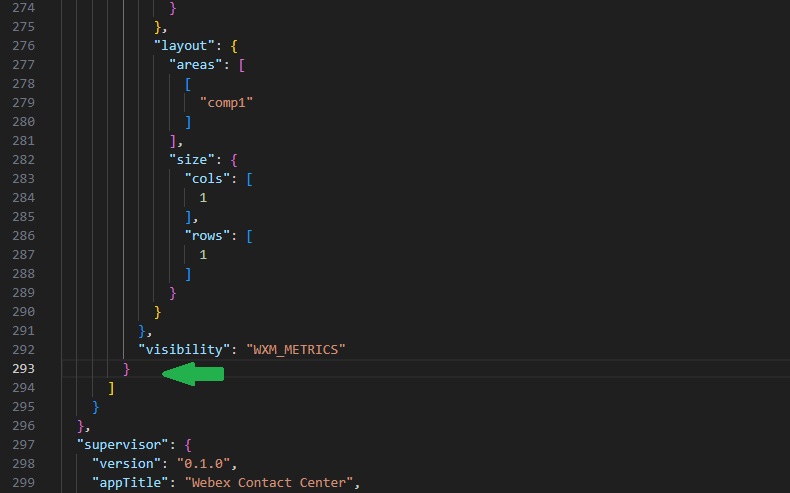This screenshot has height=493, width=790.
Task: Click the value 1 on line 287
Action: [x=203, y=255]
